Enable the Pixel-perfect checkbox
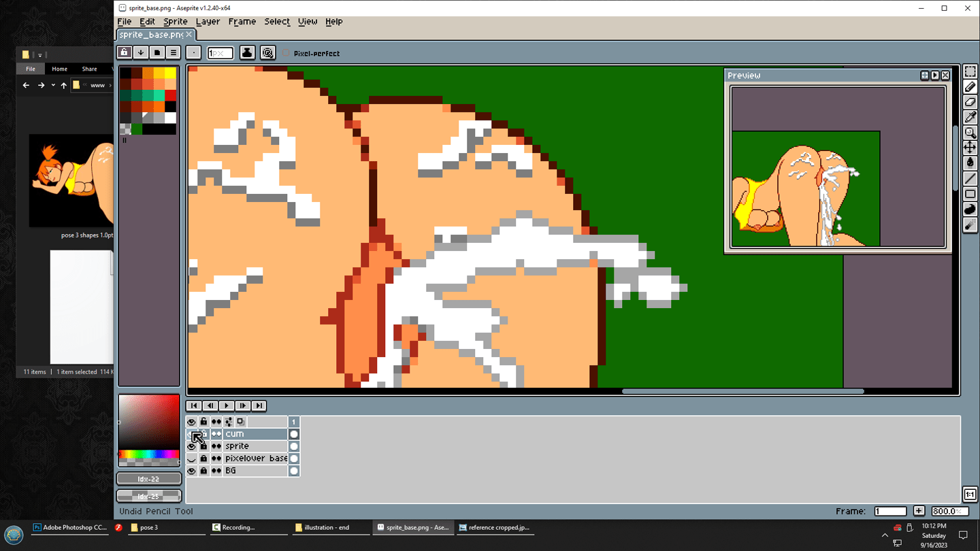The width and height of the screenshot is (980, 551). click(x=286, y=53)
